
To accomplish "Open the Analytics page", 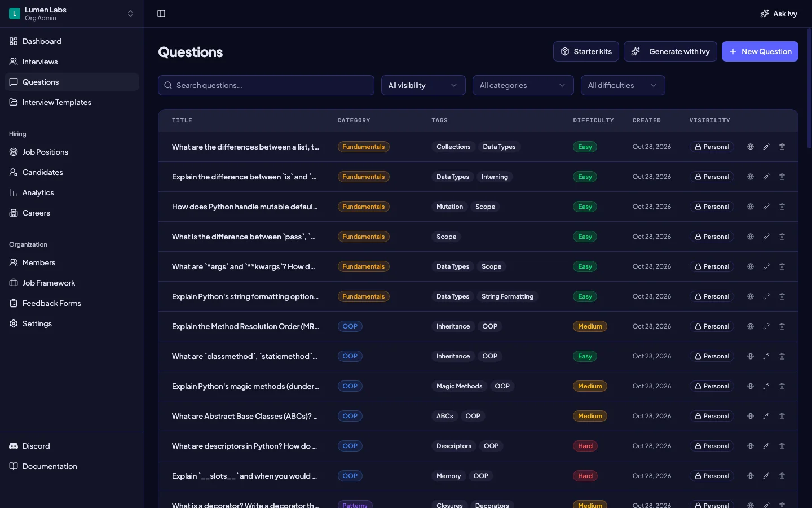I will [72, 192].
